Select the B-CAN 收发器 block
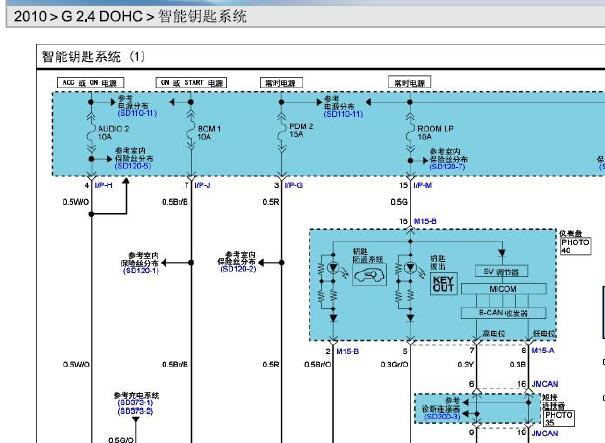This screenshot has width=605, height=443. pos(504,313)
